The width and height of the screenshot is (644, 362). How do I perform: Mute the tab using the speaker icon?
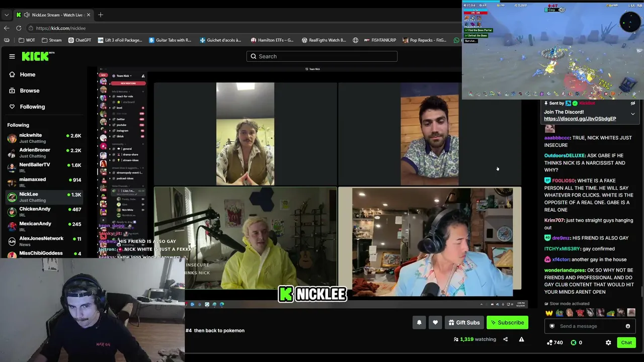tap(27, 15)
